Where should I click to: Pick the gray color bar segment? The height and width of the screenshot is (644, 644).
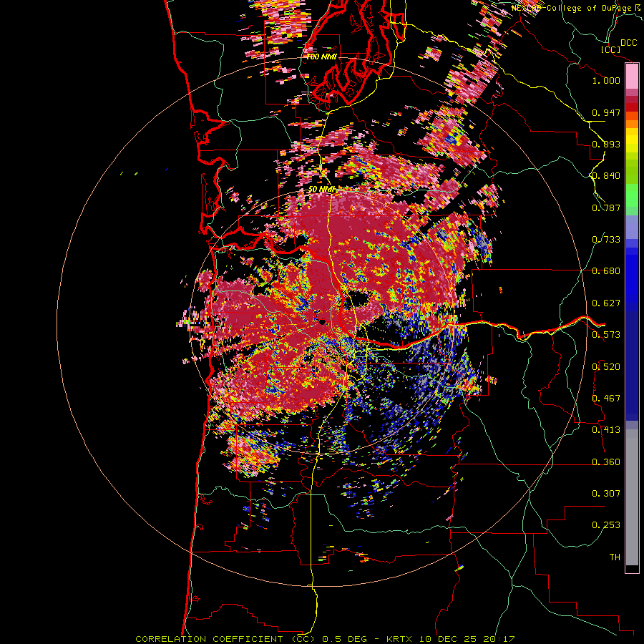632,497
